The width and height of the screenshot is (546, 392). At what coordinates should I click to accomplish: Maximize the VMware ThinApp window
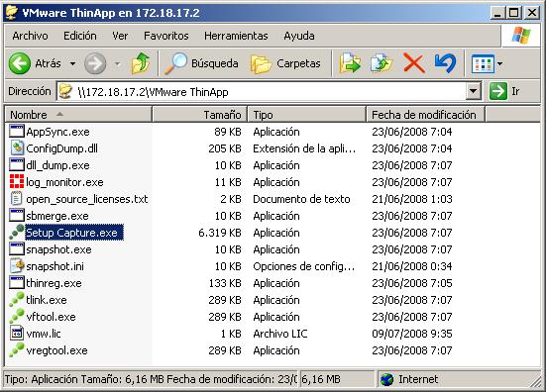(x=513, y=13)
